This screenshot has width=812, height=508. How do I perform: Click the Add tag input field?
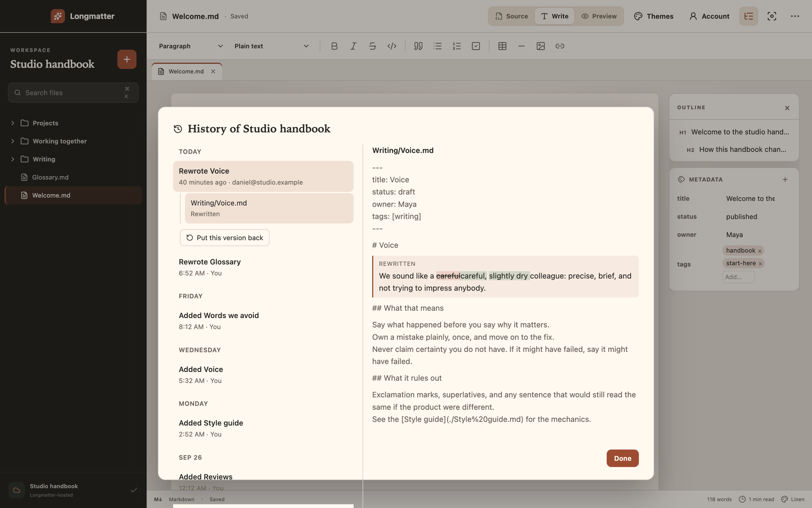point(739,277)
